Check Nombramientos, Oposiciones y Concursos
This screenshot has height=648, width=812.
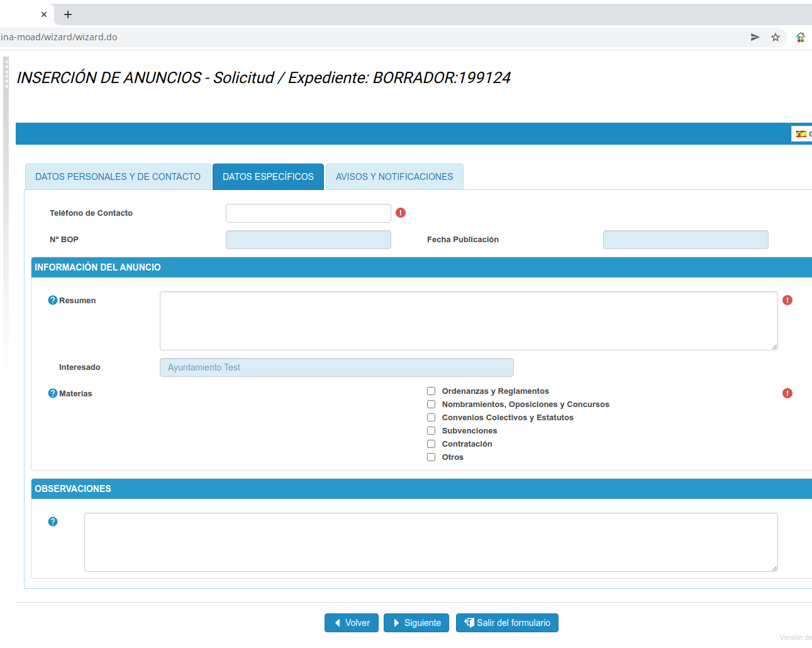pyautogui.click(x=431, y=405)
